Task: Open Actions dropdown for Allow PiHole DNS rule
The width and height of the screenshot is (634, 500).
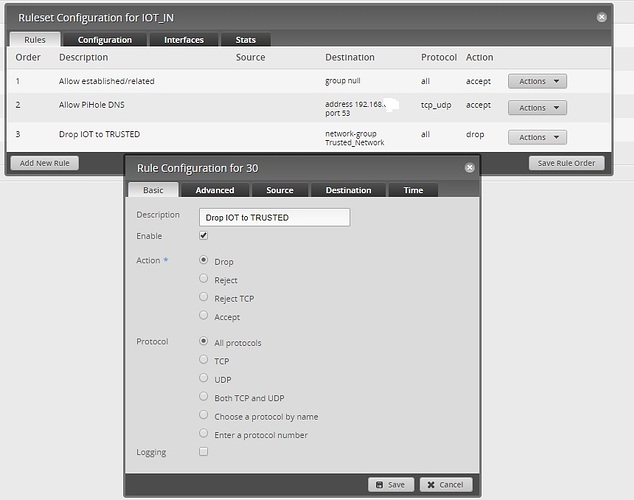Action: pyautogui.click(x=537, y=108)
